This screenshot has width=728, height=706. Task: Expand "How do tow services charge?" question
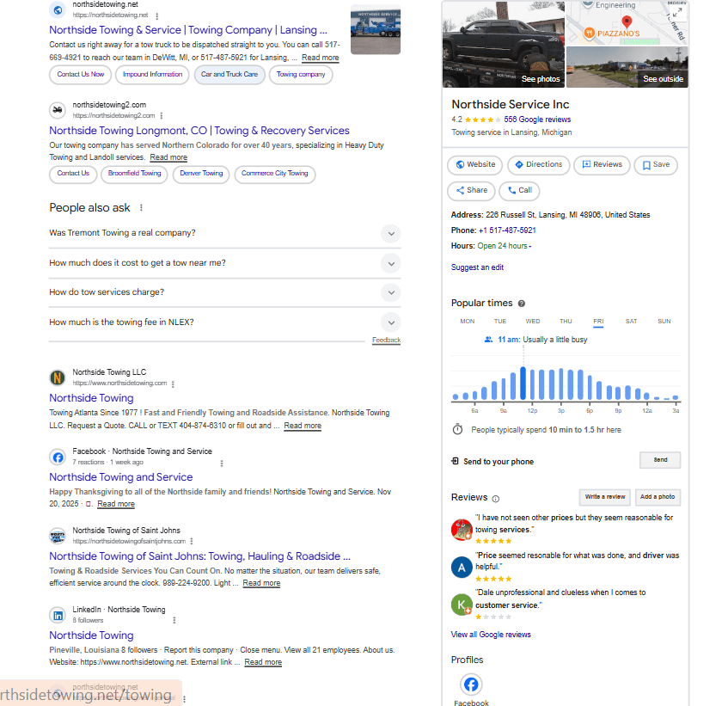coord(390,292)
